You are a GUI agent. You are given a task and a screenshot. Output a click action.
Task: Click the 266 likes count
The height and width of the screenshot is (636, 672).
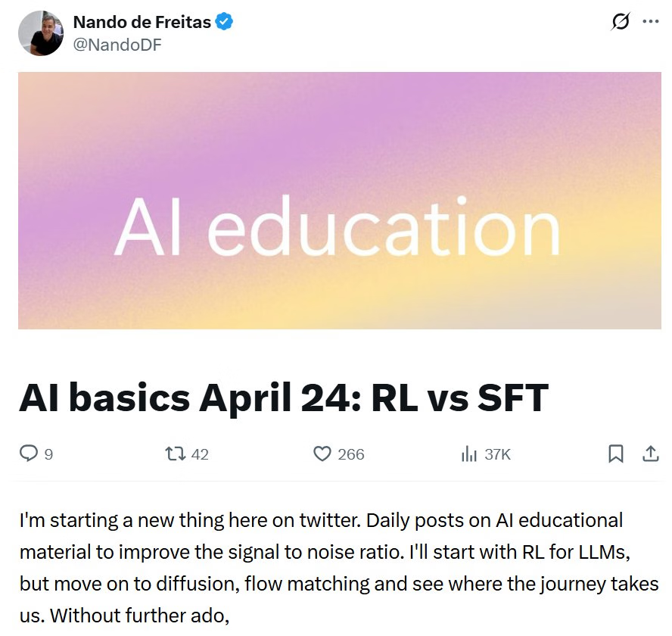(351, 454)
